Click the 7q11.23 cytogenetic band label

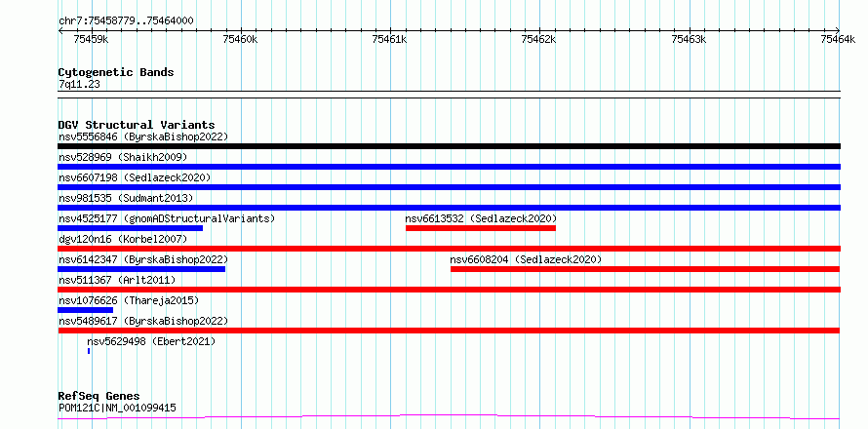(x=79, y=85)
